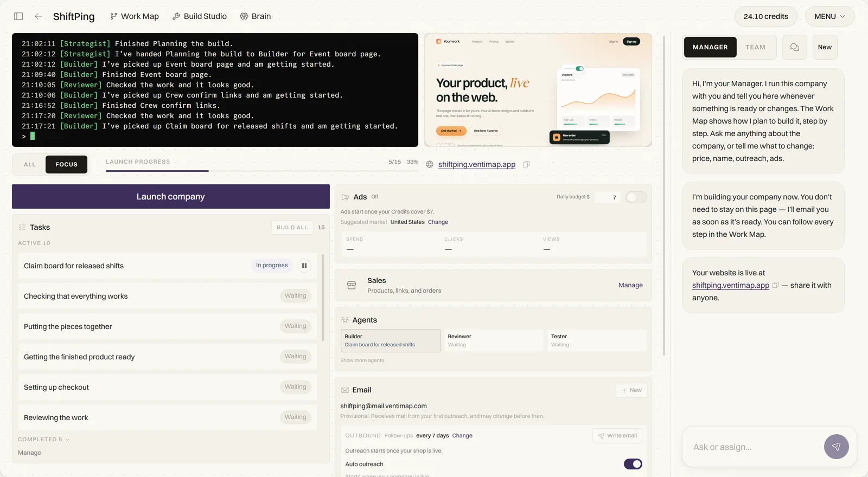Image resolution: width=868 pixels, height=477 pixels.
Task: Focus the Ask or assign input
Action: tap(754, 447)
